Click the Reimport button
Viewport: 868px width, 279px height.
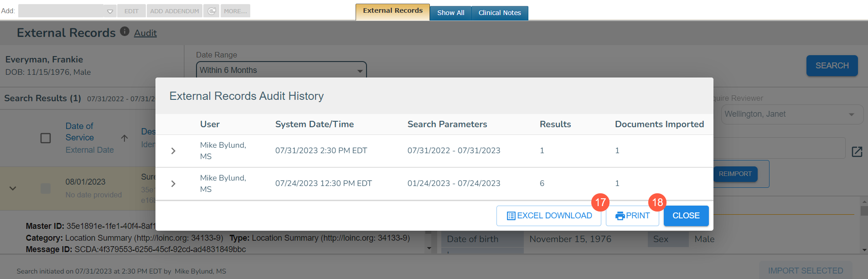click(x=735, y=174)
